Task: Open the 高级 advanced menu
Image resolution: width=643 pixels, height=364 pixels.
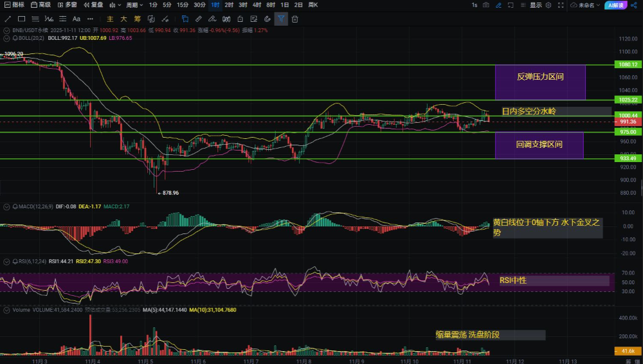Action: pyautogui.click(x=41, y=5)
